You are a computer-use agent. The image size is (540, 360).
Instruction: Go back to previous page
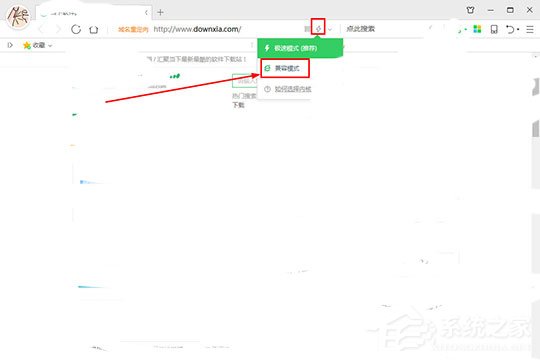pos(42,29)
